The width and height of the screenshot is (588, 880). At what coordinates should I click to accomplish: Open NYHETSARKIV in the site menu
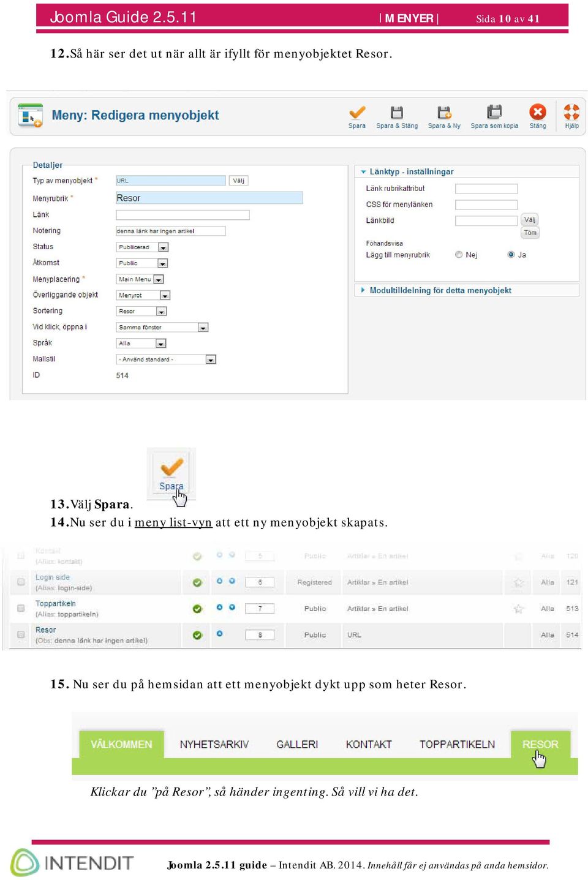pos(214,745)
